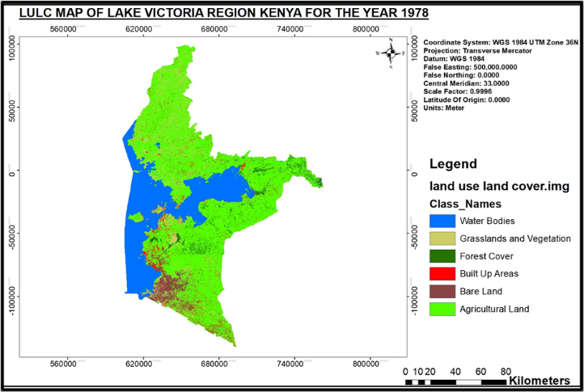The width and height of the screenshot is (584, 392).
Task: Click the Water Bodies legend label
Action: (x=487, y=221)
